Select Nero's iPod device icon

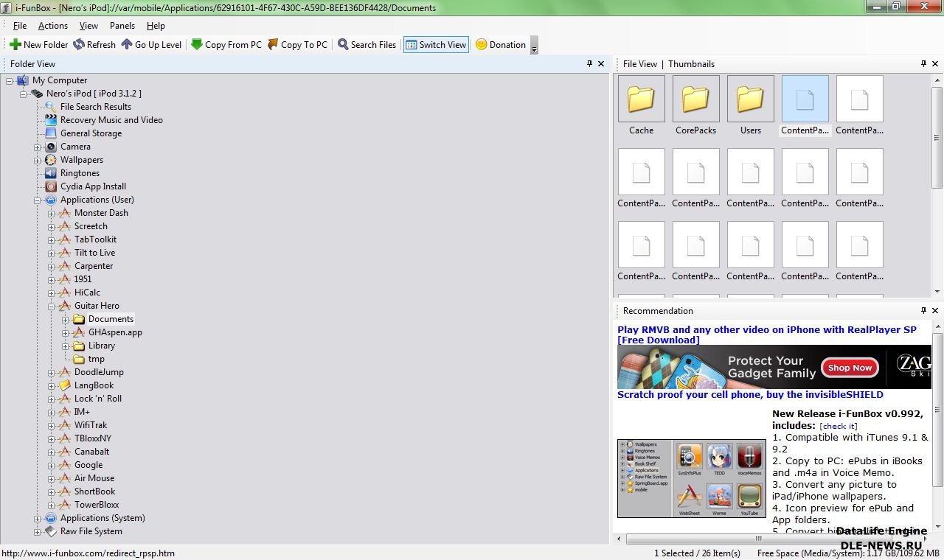pos(37,94)
